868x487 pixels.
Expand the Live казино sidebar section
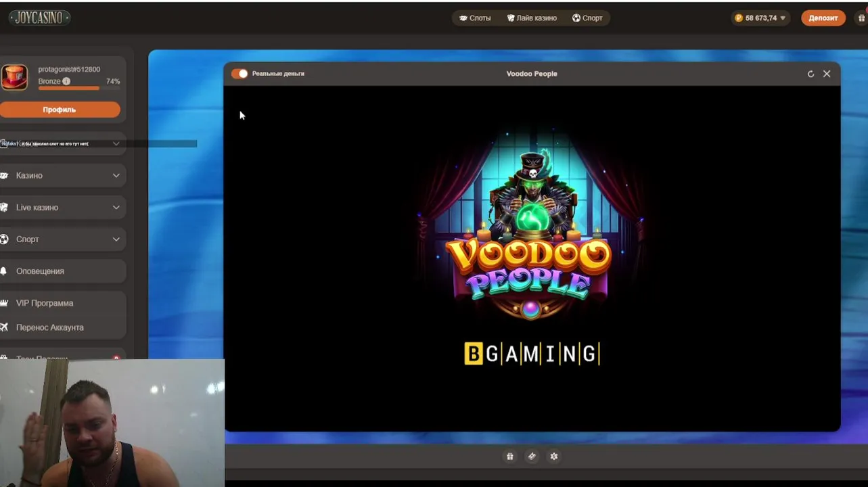pyautogui.click(x=63, y=207)
